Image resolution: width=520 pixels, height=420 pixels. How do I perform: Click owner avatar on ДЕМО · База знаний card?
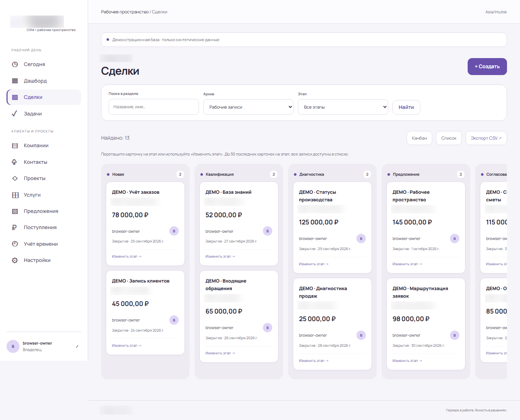[268, 231]
